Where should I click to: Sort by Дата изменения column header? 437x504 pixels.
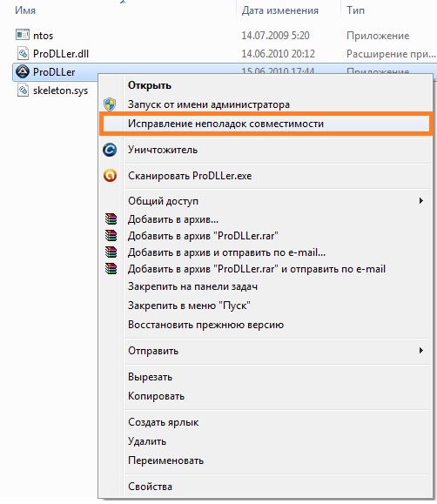(280, 10)
